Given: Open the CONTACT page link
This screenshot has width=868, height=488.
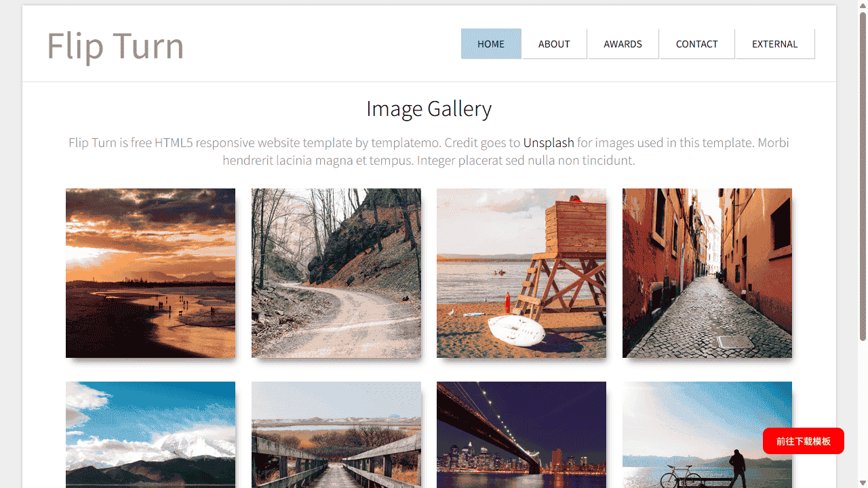Looking at the screenshot, I should pyautogui.click(x=696, y=44).
